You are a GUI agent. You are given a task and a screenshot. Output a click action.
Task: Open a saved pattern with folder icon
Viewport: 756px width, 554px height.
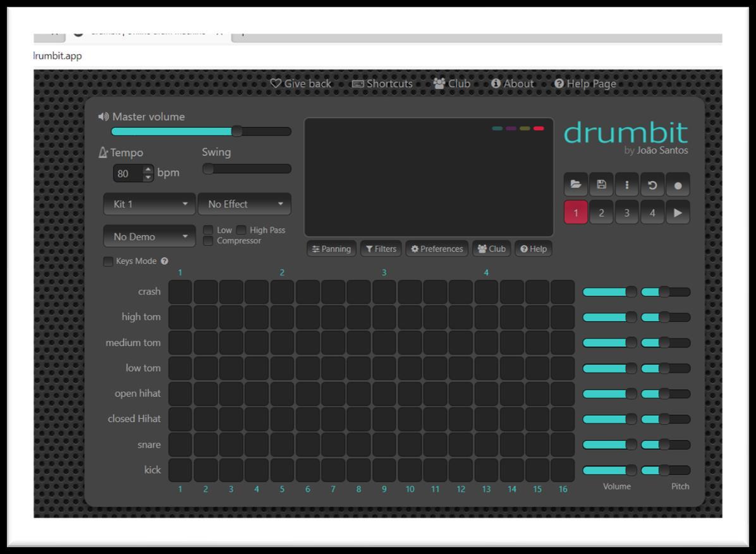tap(576, 184)
